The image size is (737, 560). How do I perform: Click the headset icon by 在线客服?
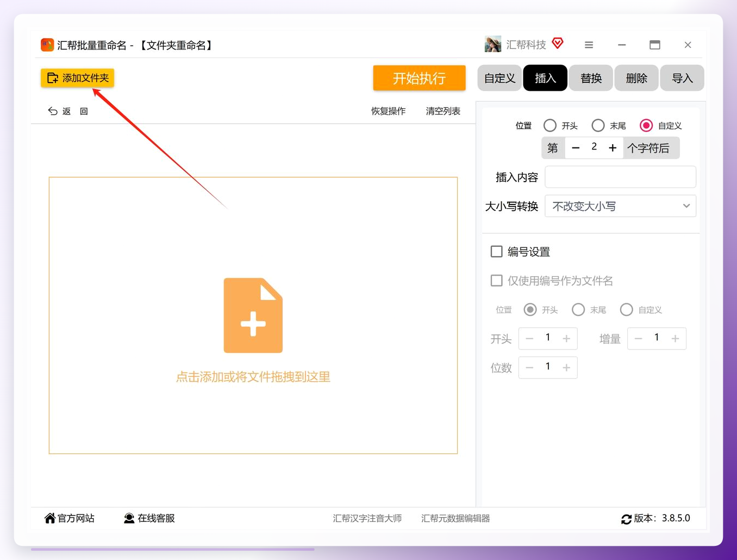[129, 518]
